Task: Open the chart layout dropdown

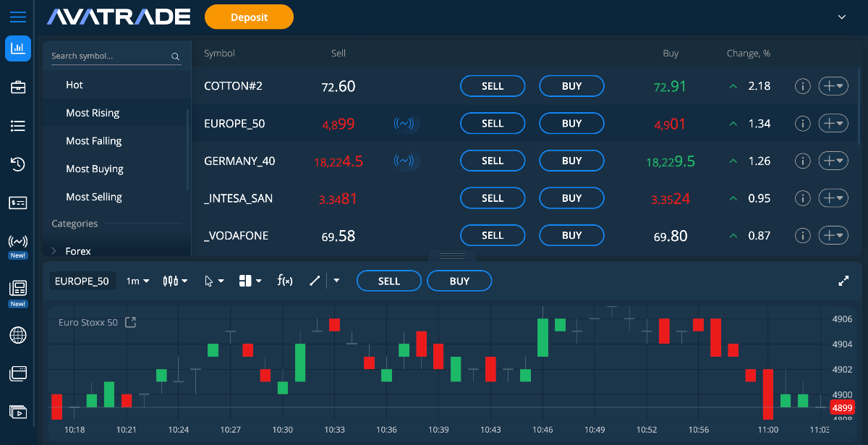Action: click(250, 281)
